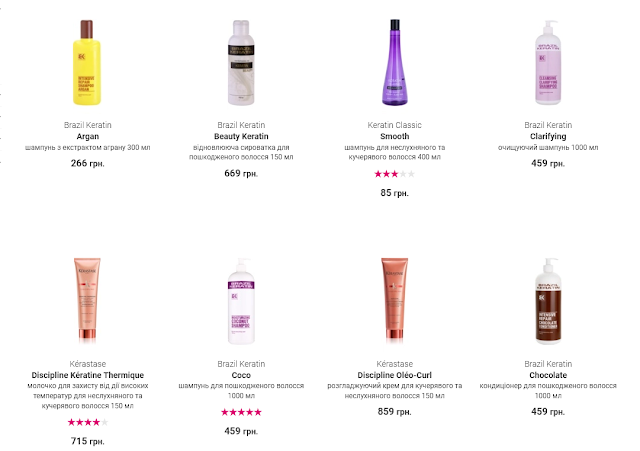Select the Kérastase brand label above Oléo-Curl
Screen dimensions: 640x451
pyautogui.click(x=394, y=364)
